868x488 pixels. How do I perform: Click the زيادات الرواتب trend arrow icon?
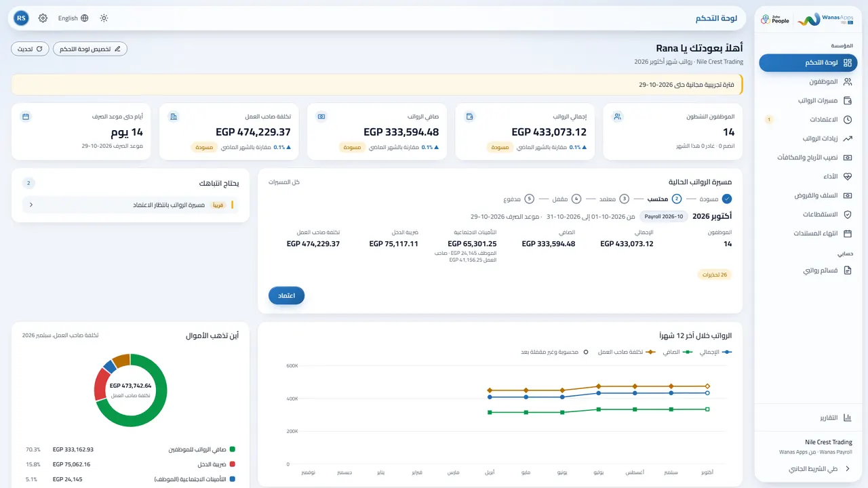[x=847, y=138]
